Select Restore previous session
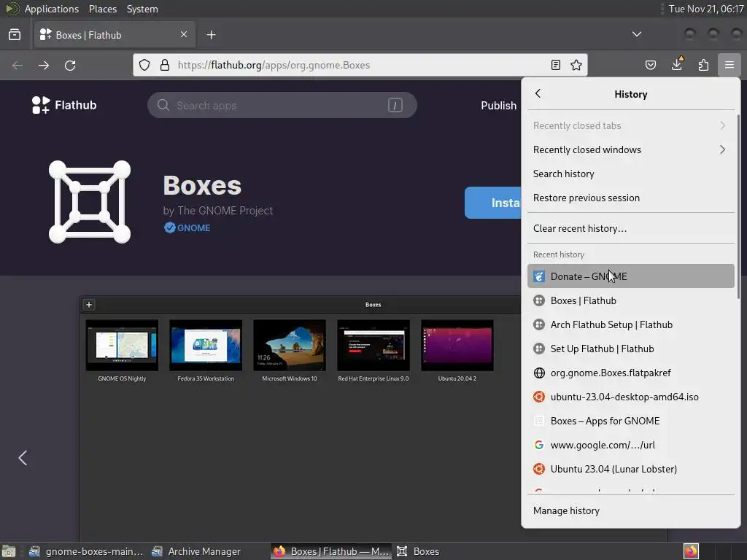This screenshot has height=560, width=747. pos(630,198)
